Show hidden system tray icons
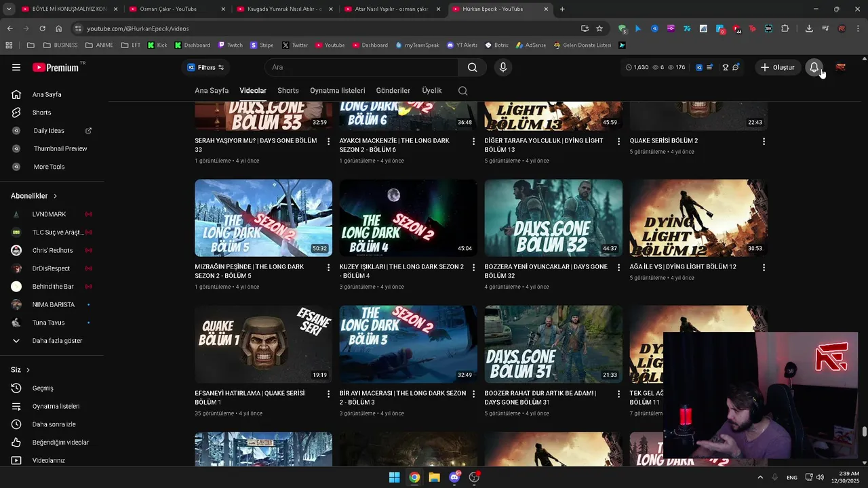This screenshot has height=488, width=868. coord(759,477)
